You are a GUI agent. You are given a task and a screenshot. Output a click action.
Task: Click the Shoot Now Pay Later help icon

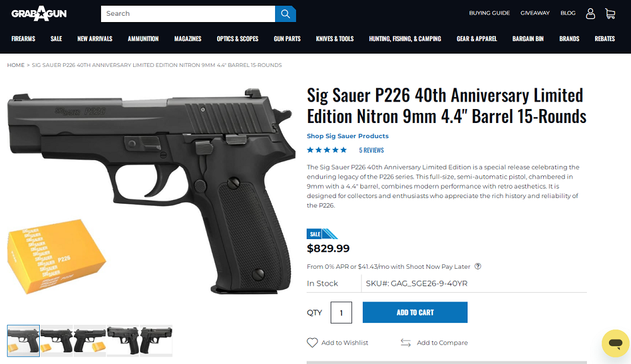[478, 266]
